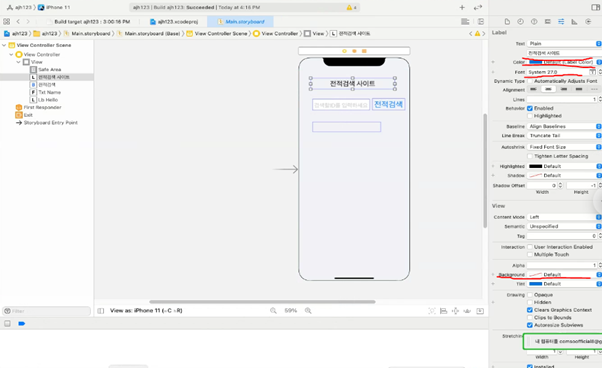The image size is (602, 368).
Task: Zoom out the storyboard canvas
Action: pos(273,311)
